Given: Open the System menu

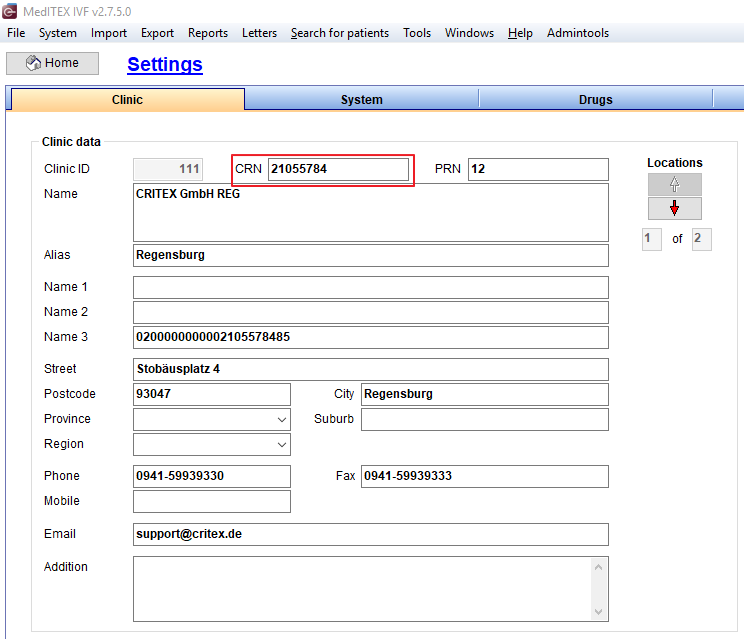Looking at the screenshot, I should pos(57,33).
